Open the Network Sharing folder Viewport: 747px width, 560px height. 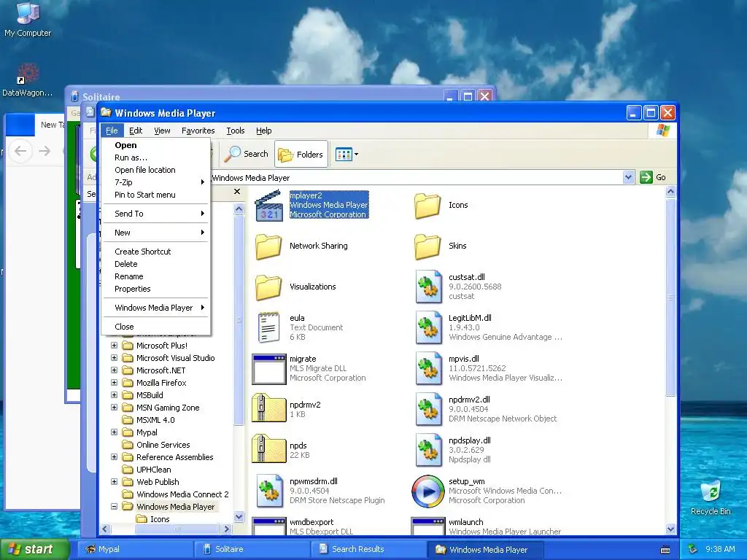click(x=268, y=246)
